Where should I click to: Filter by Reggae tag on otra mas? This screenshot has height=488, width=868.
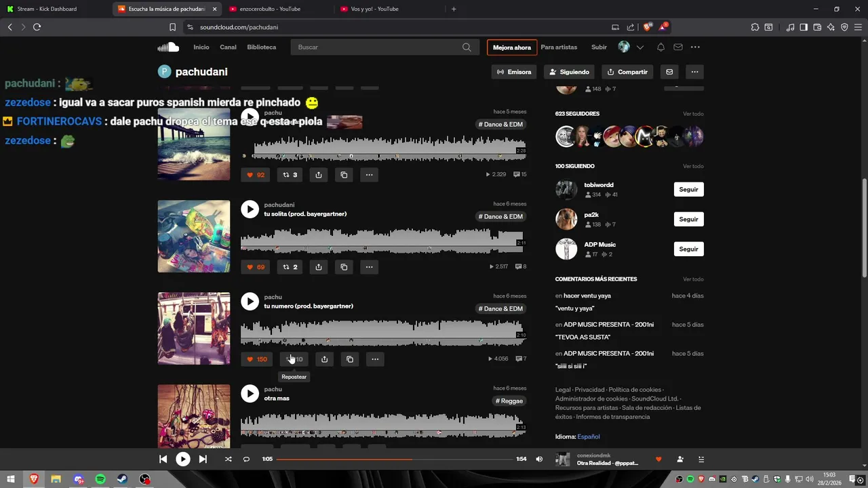509,401
